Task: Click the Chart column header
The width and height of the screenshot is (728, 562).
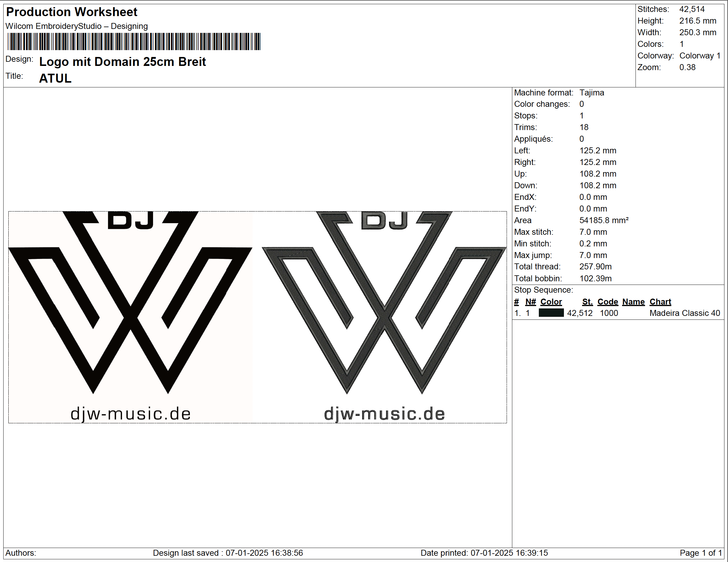Action: [660, 302]
